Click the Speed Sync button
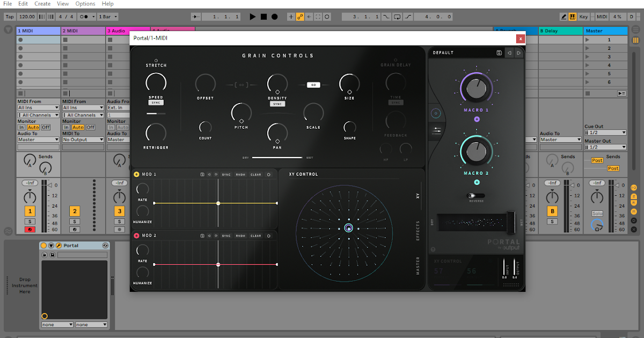The height and width of the screenshot is (338, 644). [156, 102]
